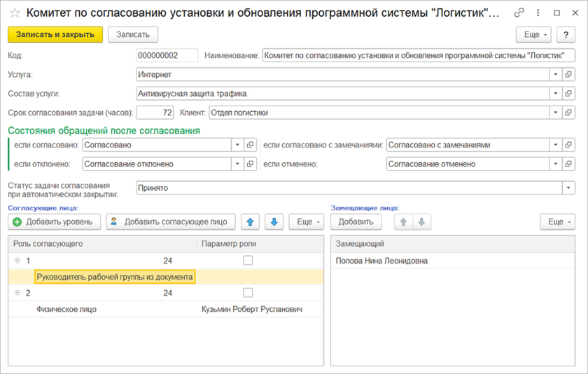Screen dimensions: 588x374
Task: Click the Срок согласования hours field
Action: (x=155, y=112)
